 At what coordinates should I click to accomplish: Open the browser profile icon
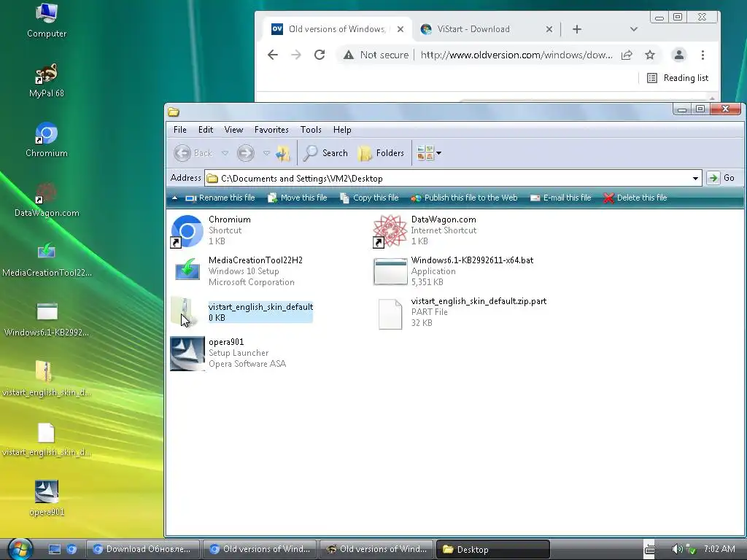(x=679, y=55)
